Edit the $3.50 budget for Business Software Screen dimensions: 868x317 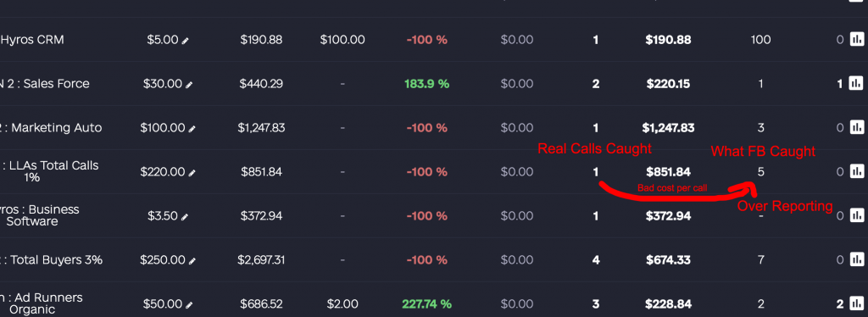point(186,217)
